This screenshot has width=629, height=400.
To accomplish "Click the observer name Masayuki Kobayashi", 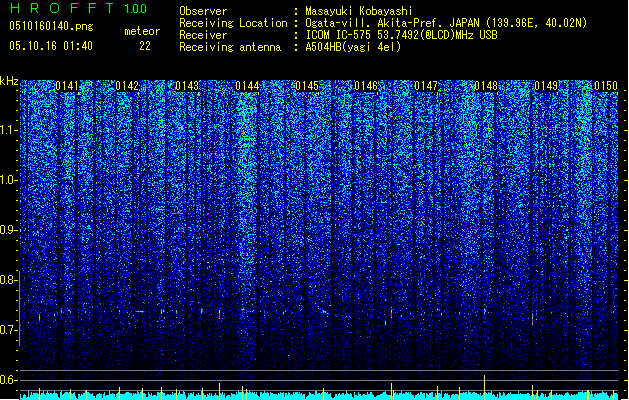I will point(359,11).
